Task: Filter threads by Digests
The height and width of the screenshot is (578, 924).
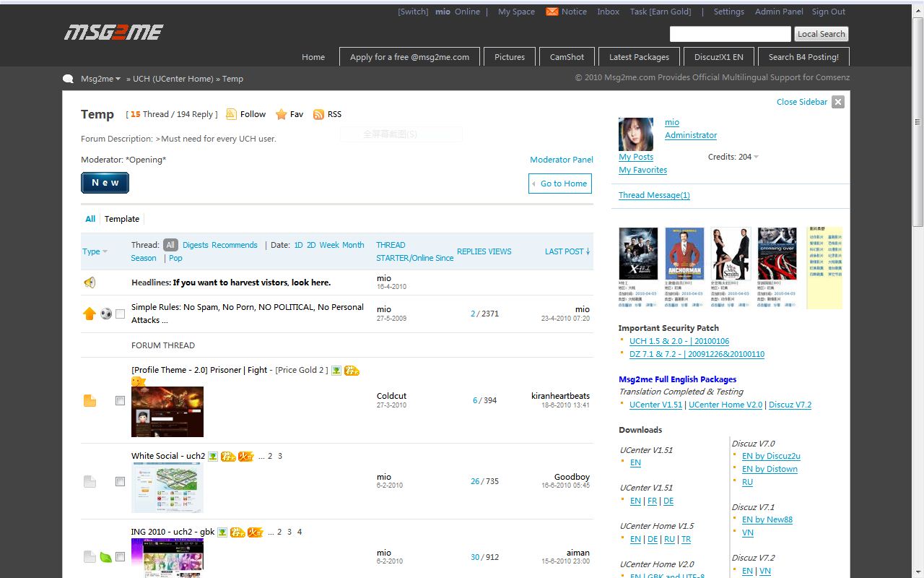Action: [x=195, y=245]
